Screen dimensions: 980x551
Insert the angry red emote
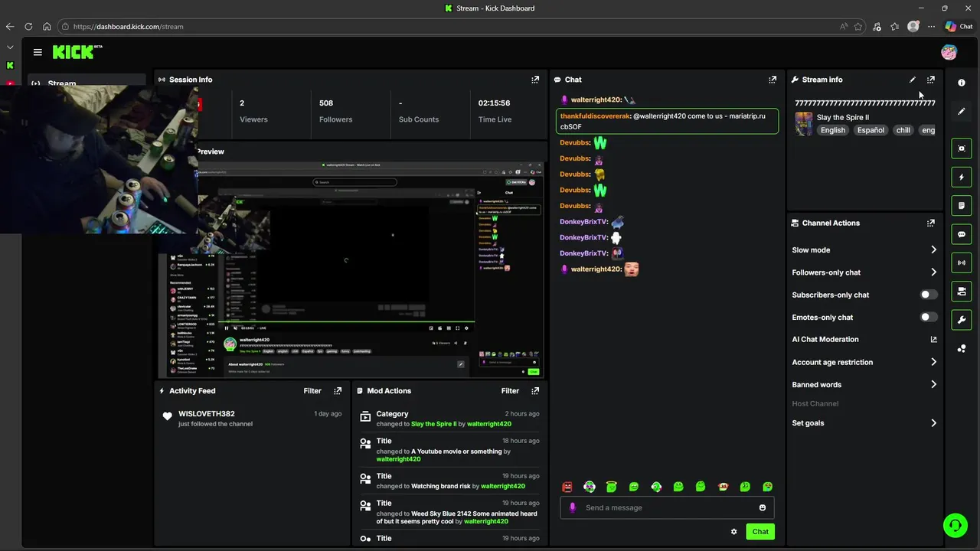567,487
